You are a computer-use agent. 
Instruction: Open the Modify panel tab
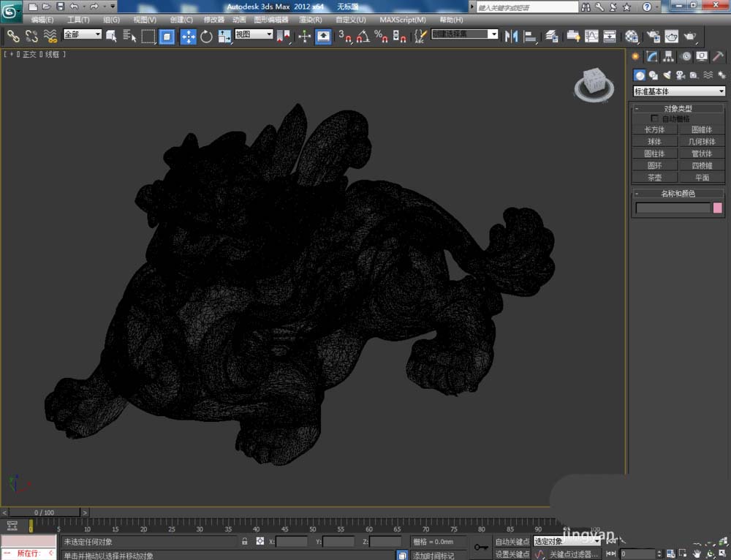point(651,56)
